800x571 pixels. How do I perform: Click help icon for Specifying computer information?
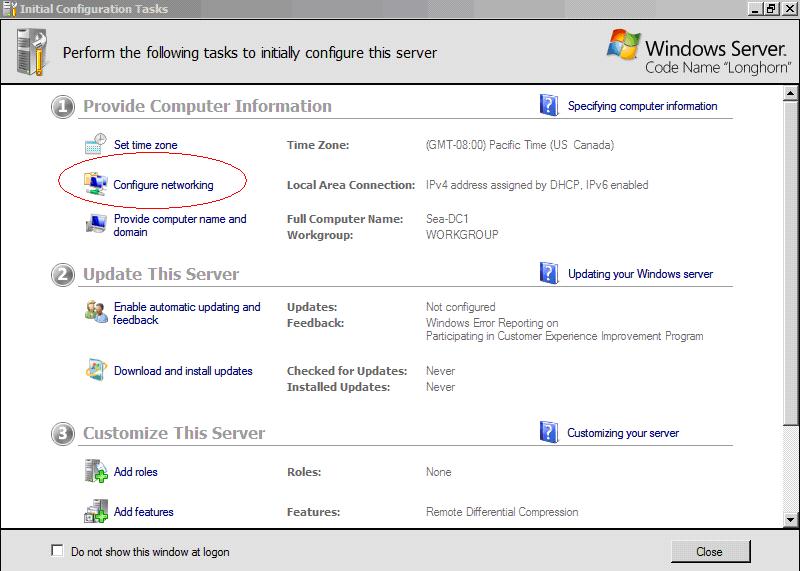coord(548,106)
